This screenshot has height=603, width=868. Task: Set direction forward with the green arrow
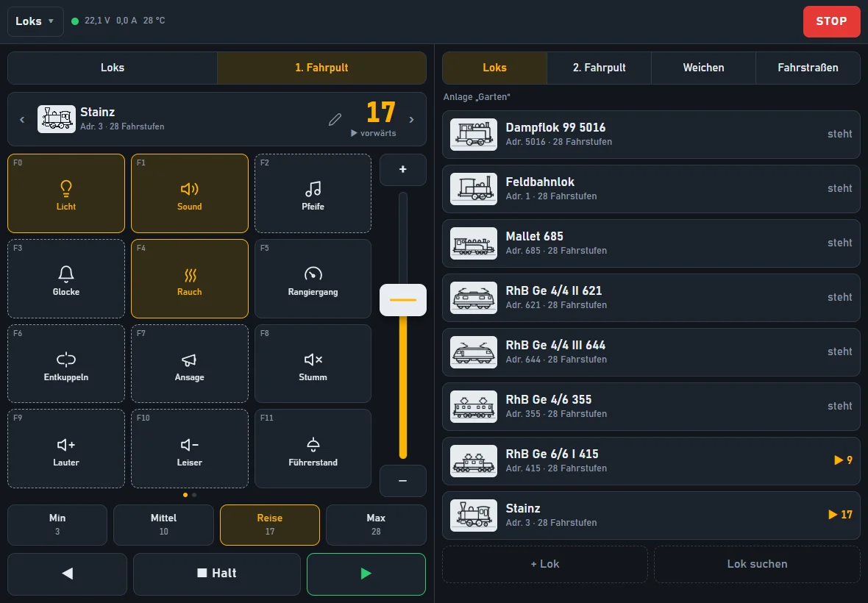(366, 574)
